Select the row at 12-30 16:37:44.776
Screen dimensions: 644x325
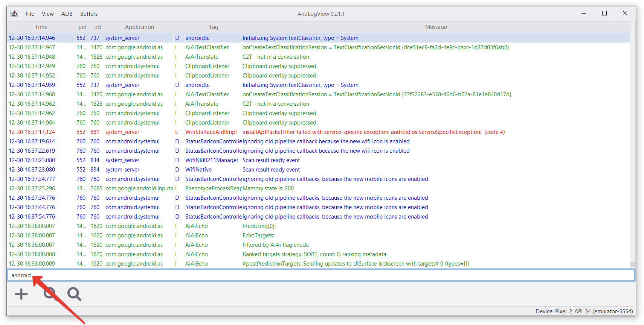pyautogui.click(x=319, y=207)
